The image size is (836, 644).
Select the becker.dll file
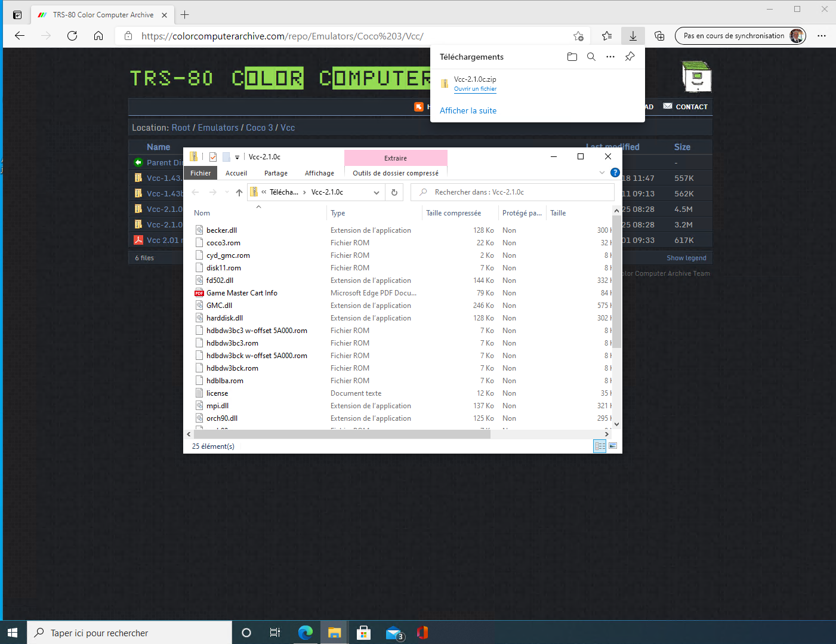221,230
